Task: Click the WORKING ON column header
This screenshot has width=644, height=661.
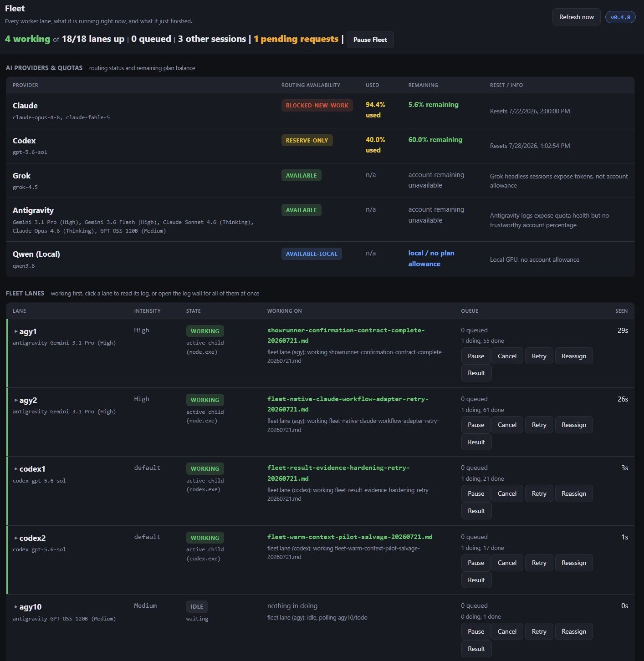Action: click(x=285, y=311)
